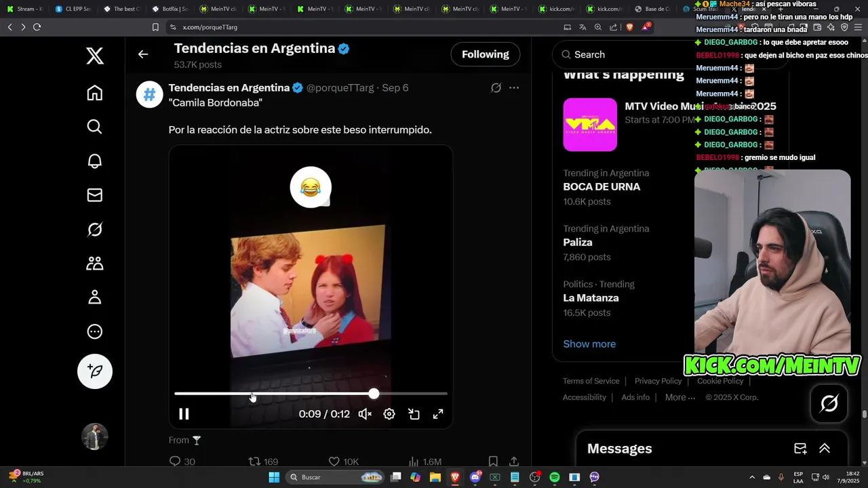Open the Windows Start menu
The image size is (868, 488).
pos(274,477)
